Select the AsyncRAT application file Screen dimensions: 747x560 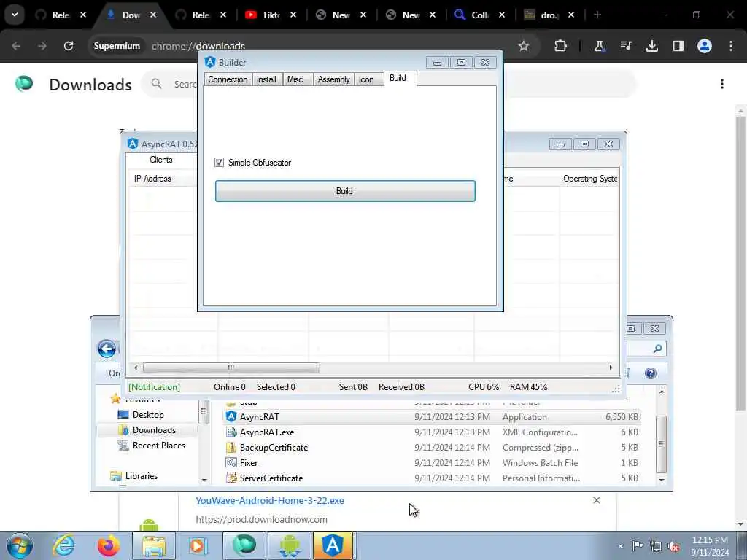click(432, 416)
